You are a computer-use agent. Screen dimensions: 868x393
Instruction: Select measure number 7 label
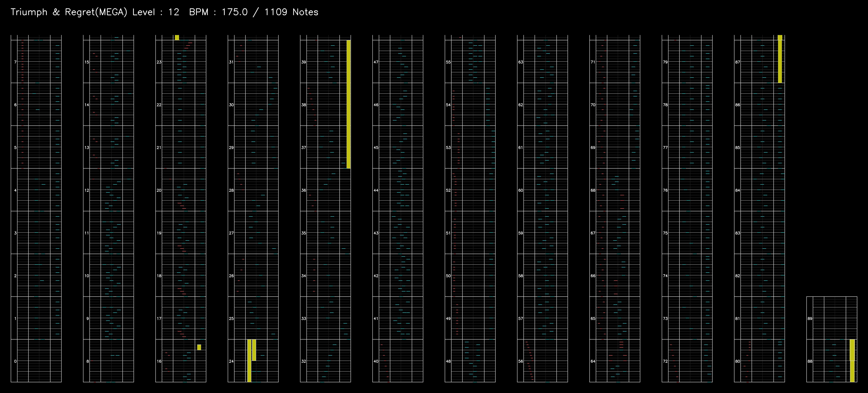[x=15, y=62]
